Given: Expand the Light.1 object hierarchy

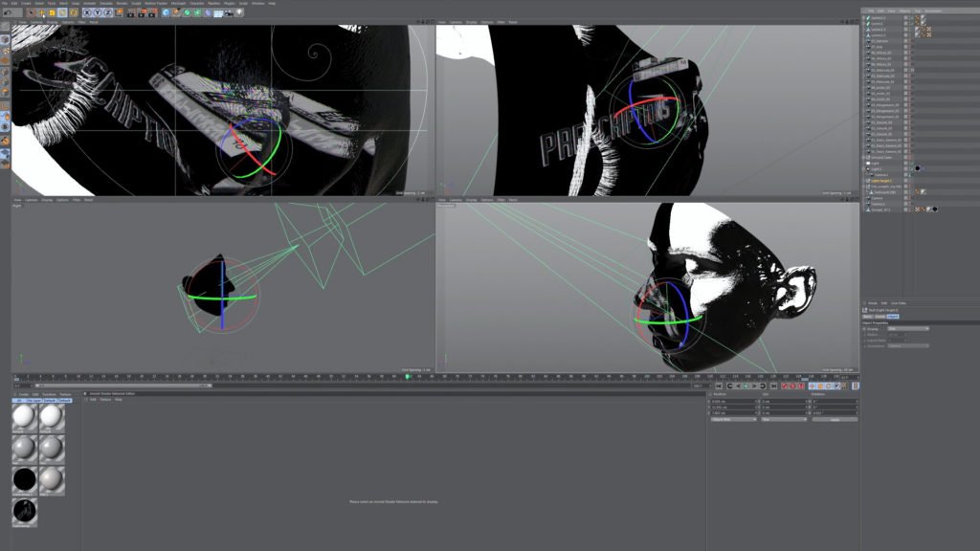Looking at the screenshot, I should (x=864, y=168).
